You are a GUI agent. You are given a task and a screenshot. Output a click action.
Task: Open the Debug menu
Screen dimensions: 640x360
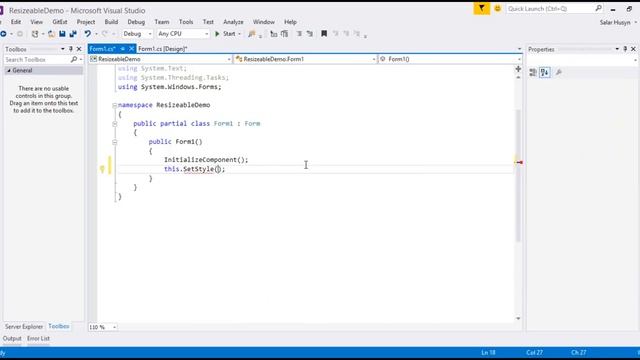point(136,22)
